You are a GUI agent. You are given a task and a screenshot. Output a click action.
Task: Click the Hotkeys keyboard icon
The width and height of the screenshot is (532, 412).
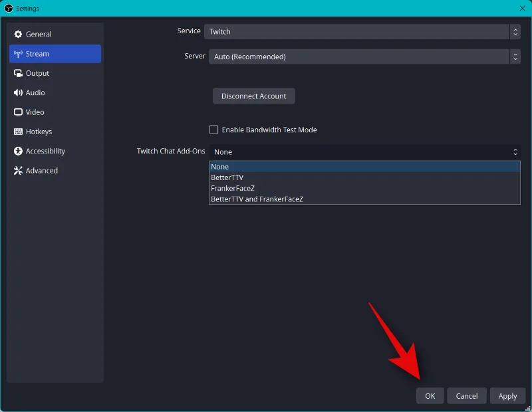(x=18, y=132)
